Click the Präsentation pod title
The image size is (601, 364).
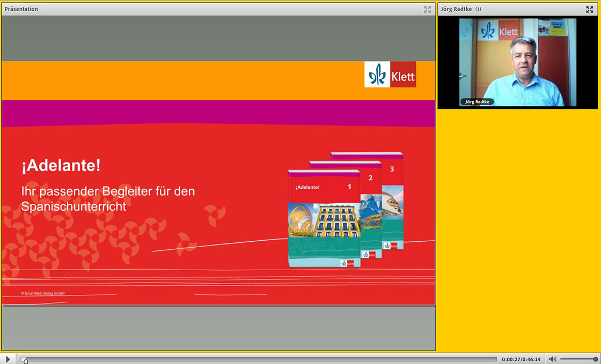point(21,9)
